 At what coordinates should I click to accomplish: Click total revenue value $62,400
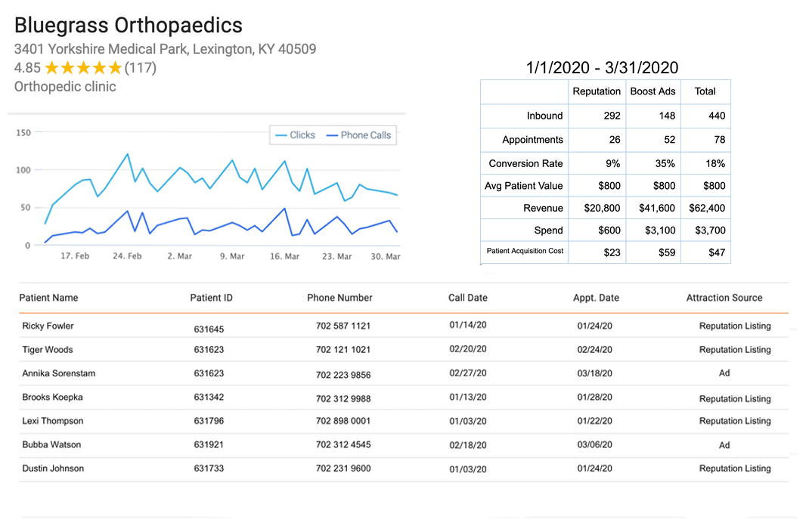click(x=707, y=208)
